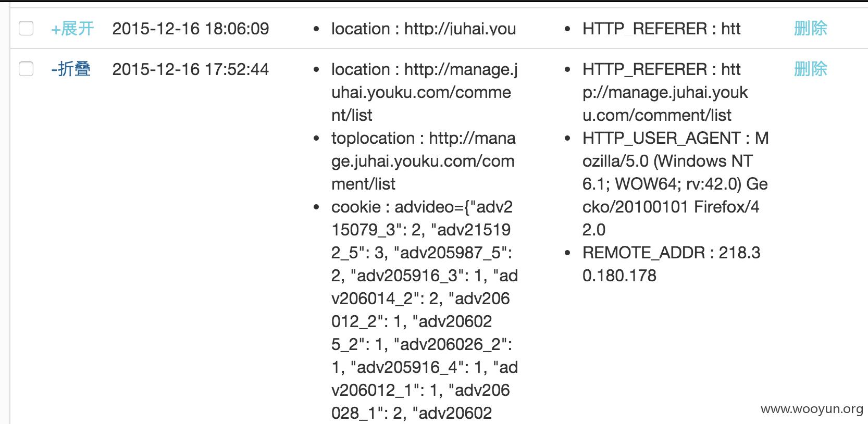Tick the checkbox for the 18:06:09 record
Viewport: 868px width, 424px height.
(x=26, y=28)
